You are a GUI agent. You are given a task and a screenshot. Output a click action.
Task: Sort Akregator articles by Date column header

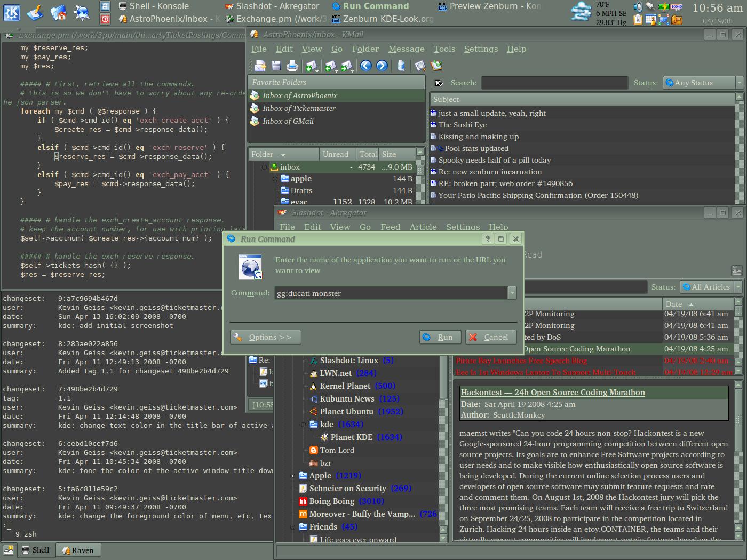[x=698, y=304]
